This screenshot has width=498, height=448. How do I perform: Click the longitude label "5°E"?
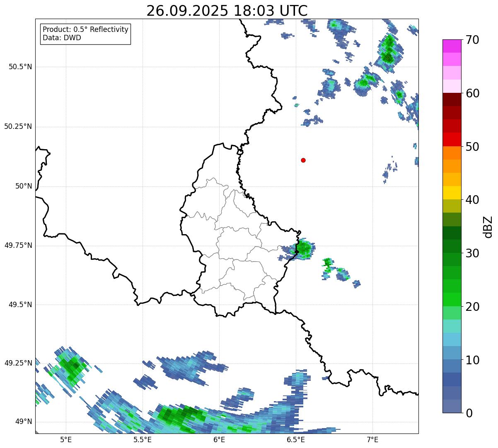(x=66, y=439)
